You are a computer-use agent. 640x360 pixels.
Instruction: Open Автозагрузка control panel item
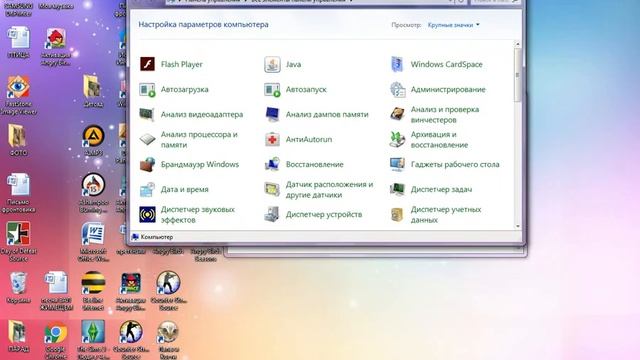point(174,89)
